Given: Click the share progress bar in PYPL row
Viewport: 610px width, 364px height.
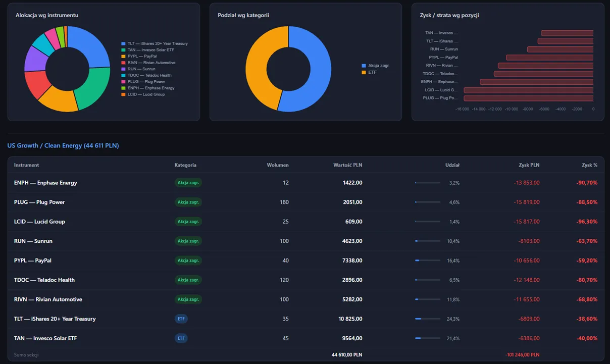Looking at the screenshot, I should point(428,261).
